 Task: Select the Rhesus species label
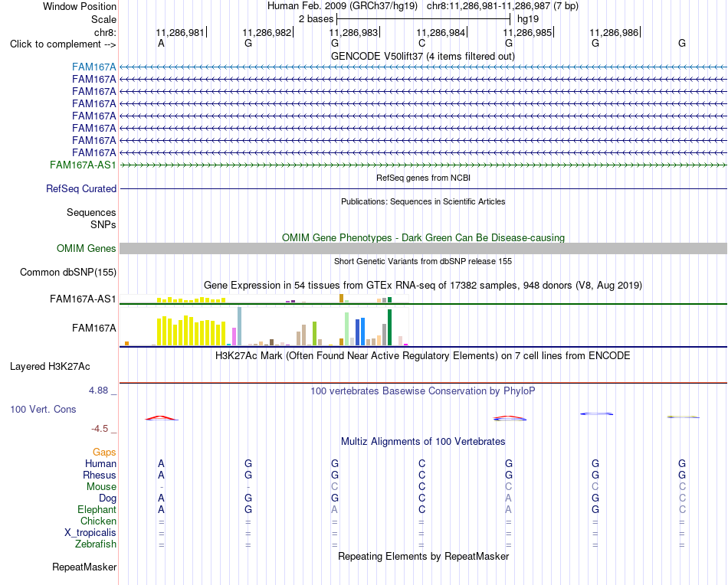click(x=100, y=475)
